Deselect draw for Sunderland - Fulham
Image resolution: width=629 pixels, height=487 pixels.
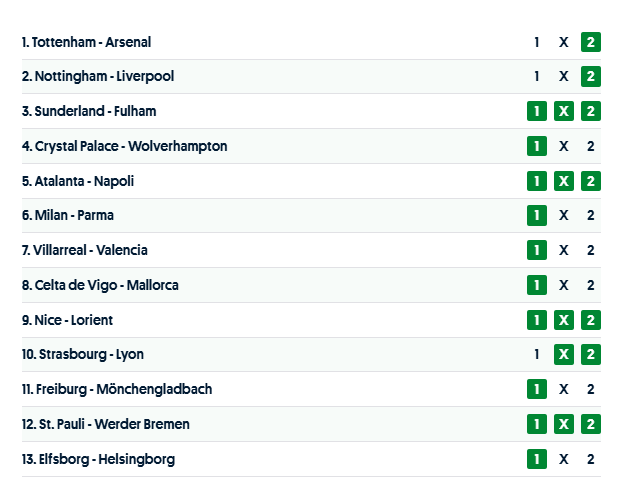564,111
